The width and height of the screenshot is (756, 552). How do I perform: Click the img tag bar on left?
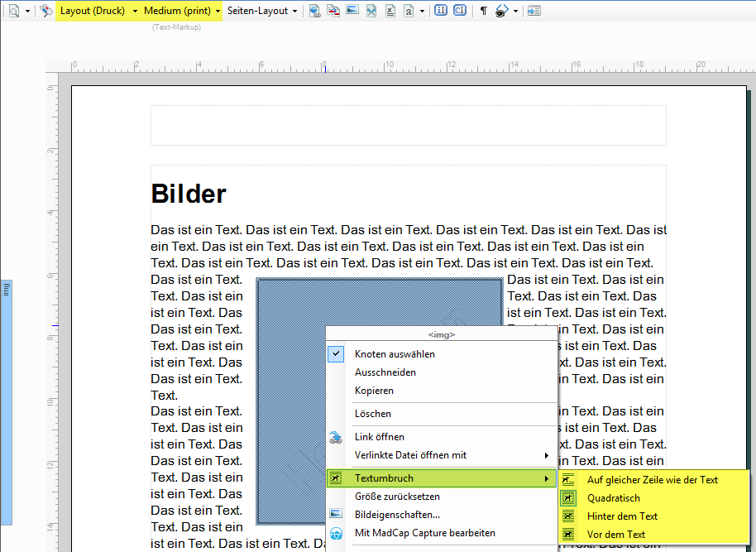click(x=6, y=290)
